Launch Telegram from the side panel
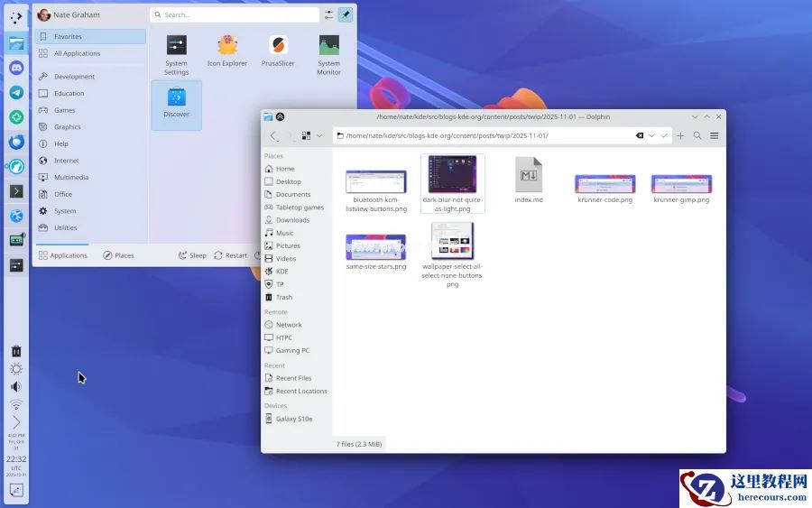The image size is (812, 508). point(16,92)
